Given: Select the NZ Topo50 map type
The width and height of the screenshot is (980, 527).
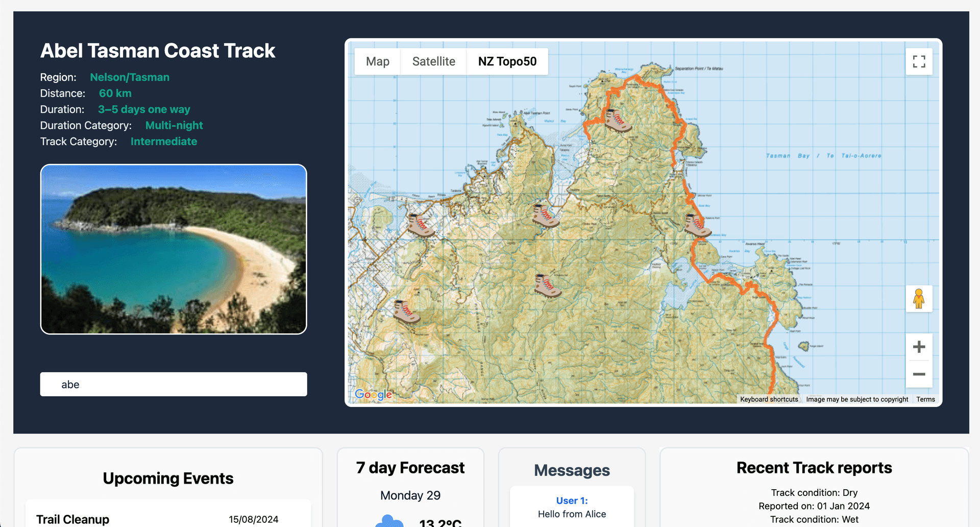Looking at the screenshot, I should [507, 62].
